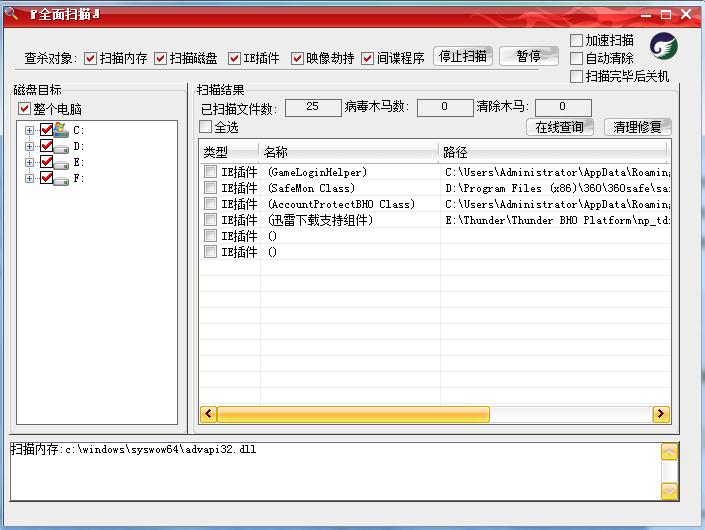
Task: Click the F: drive icon
Action: (61, 179)
